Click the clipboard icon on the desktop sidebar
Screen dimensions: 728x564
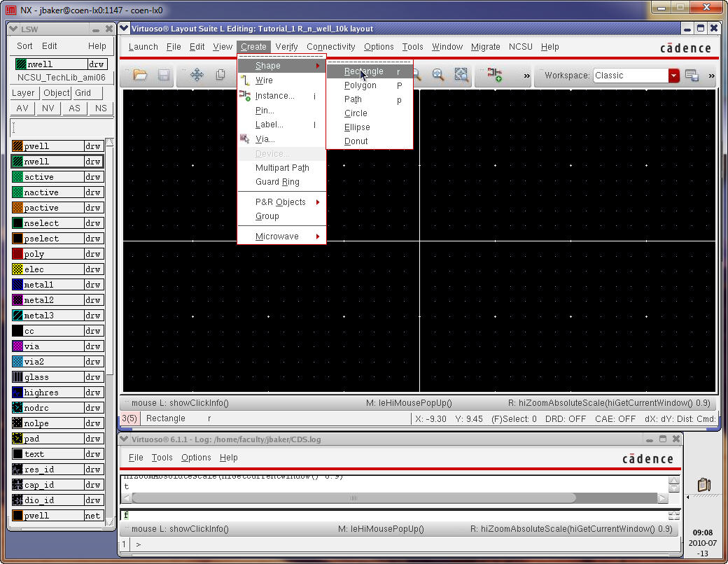coord(704,484)
